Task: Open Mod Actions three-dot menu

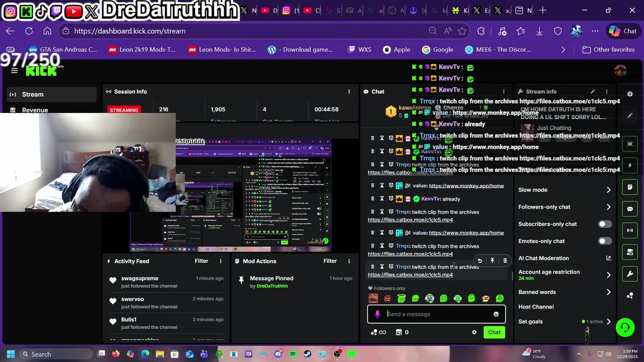Action: pyautogui.click(x=349, y=261)
